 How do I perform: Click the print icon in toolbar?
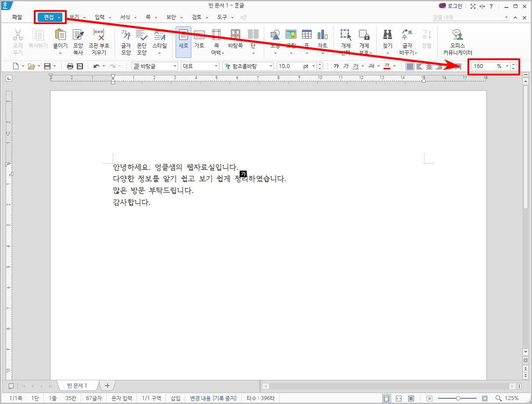click(x=70, y=66)
